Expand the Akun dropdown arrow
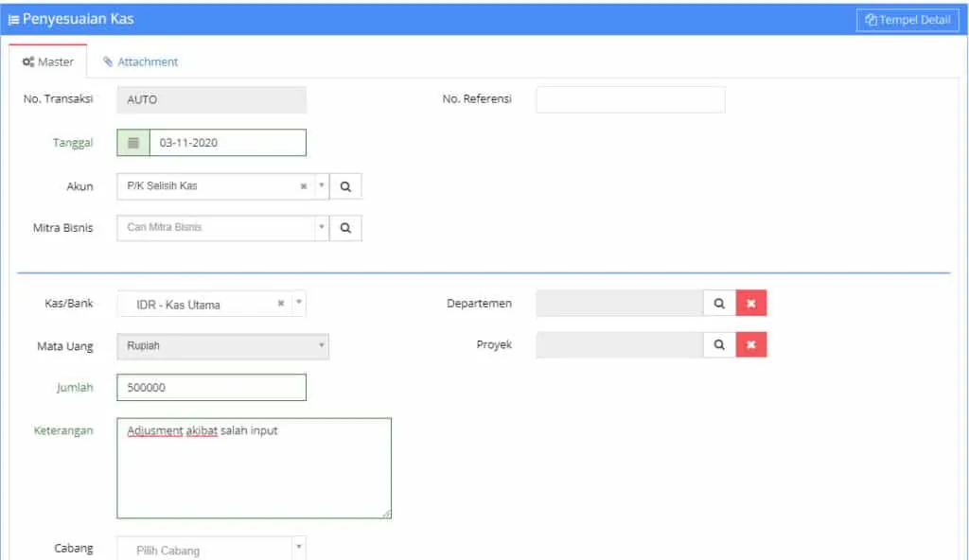This screenshot has width=969, height=560. 322,185
